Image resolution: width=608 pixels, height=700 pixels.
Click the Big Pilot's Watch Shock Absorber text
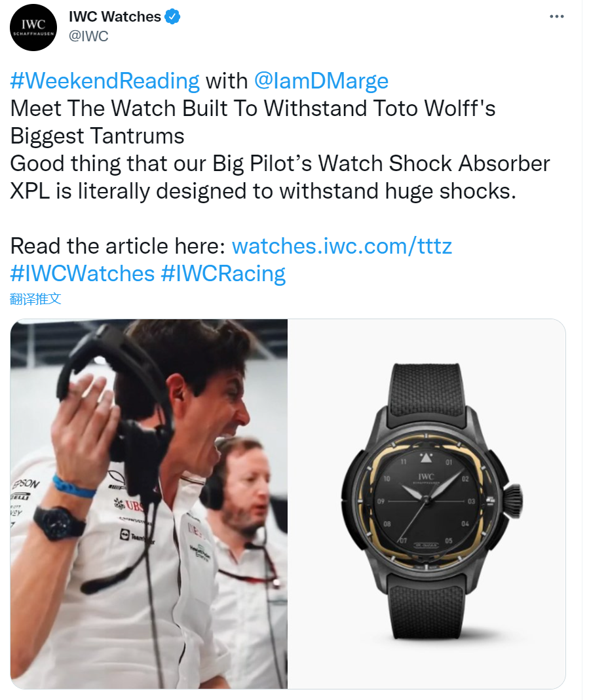point(381,163)
